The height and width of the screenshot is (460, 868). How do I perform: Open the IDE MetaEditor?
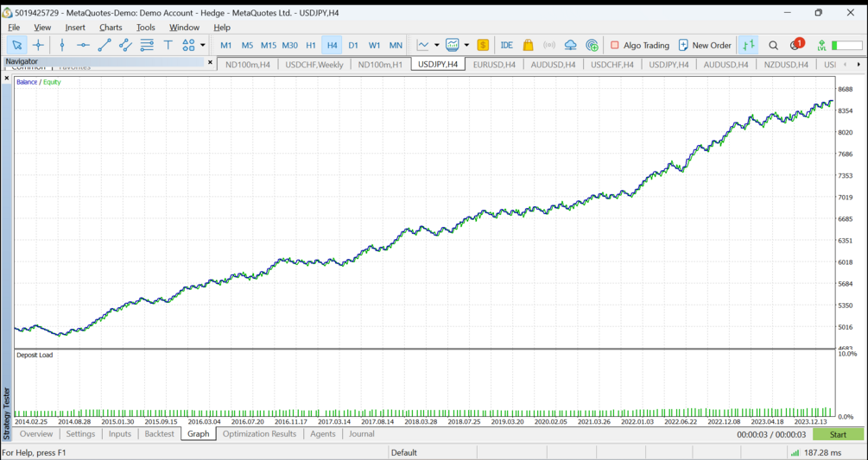point(506,46)
